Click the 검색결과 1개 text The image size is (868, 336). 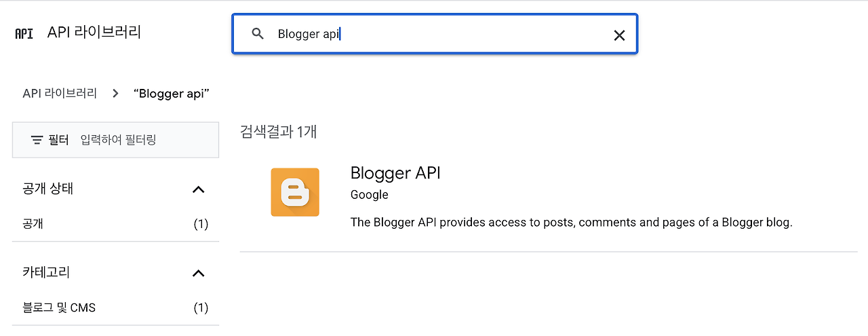pyautogui.click(x=278, y=132)
